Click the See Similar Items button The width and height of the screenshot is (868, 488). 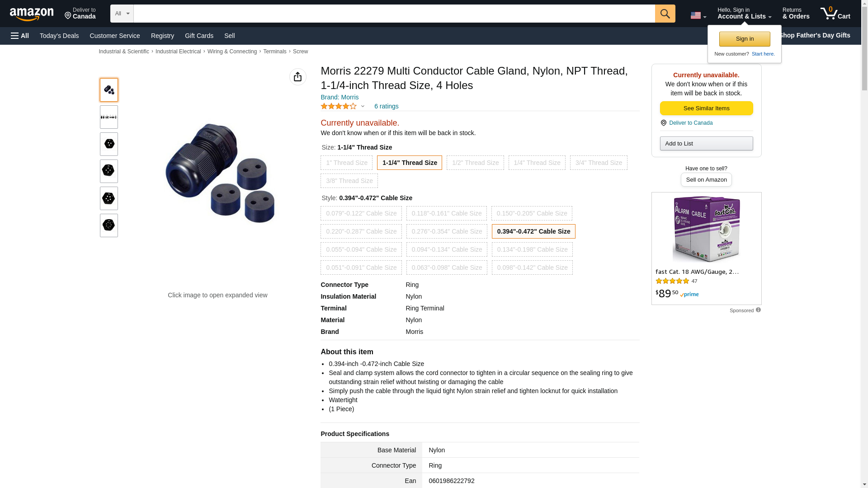pyautogui.click(x=706, y=108)
